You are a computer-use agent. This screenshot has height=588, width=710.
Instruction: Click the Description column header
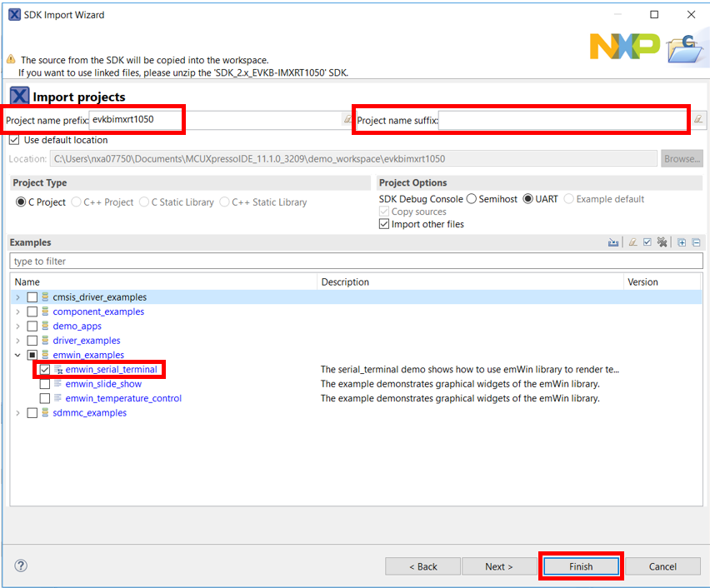(x=470, y=282)
